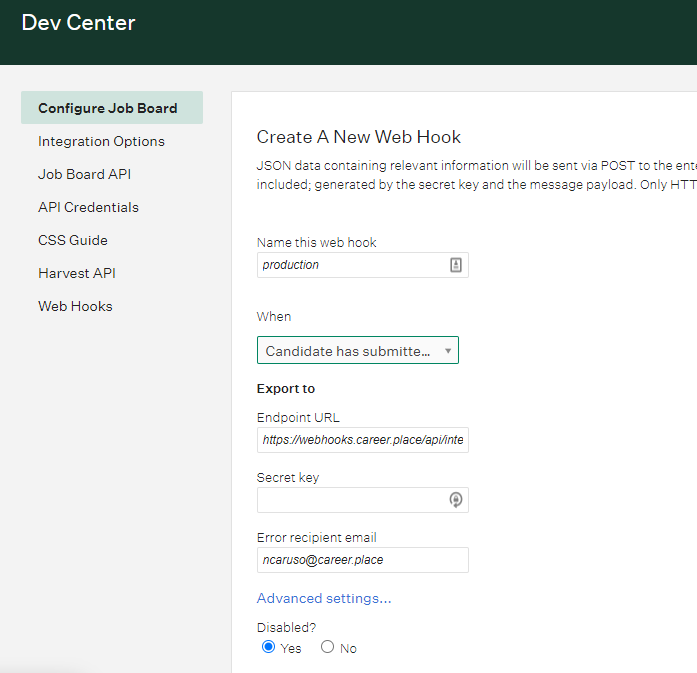
Task: Select the Yes radio for Disabled
Action: click(x=268, y=647)
